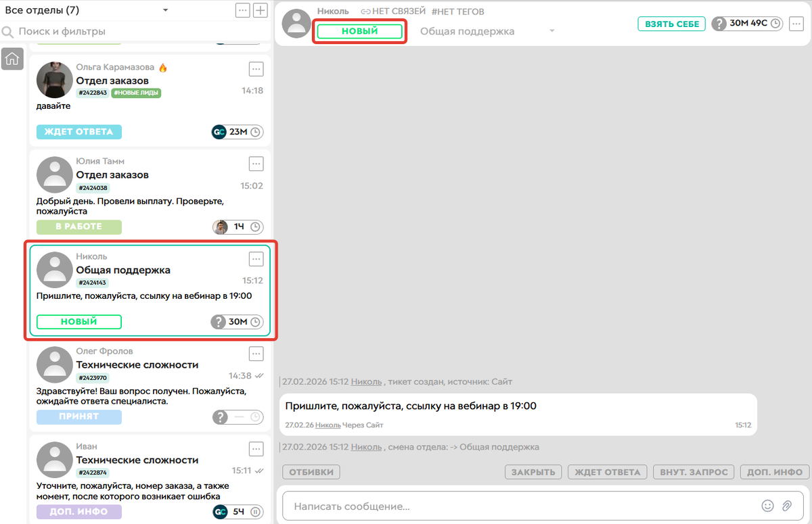812x524 pixels.
Task: Open the three-dots menu next to department filter
Action: pos(242,10)
